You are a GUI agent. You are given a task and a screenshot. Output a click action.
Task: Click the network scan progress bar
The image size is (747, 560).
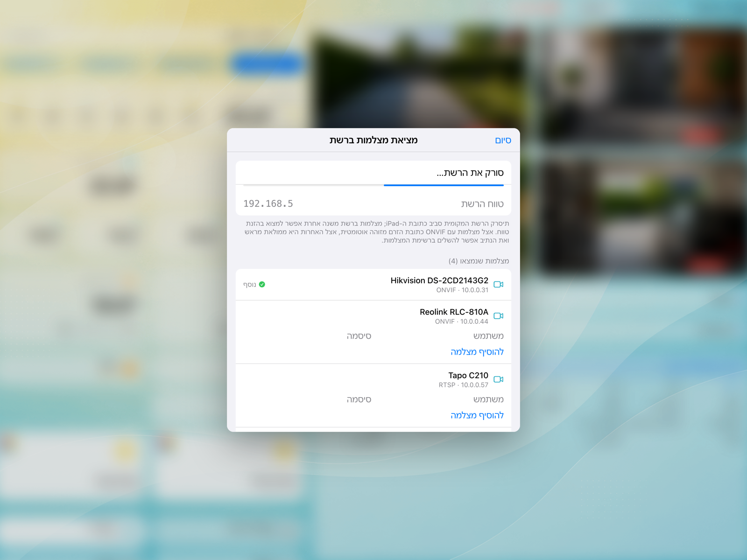click(373, 185)
